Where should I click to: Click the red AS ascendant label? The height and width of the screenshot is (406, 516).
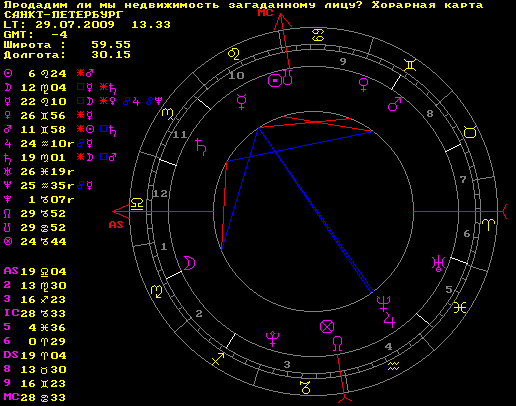(116, 225)
